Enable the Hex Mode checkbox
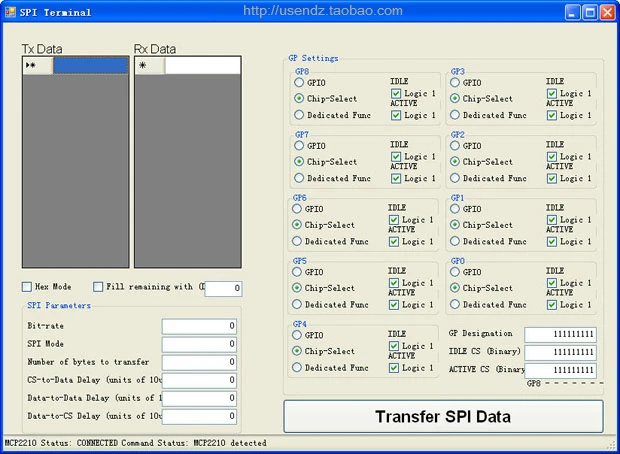Viewport: 620px width, 454px height. (x=26, y=287)
